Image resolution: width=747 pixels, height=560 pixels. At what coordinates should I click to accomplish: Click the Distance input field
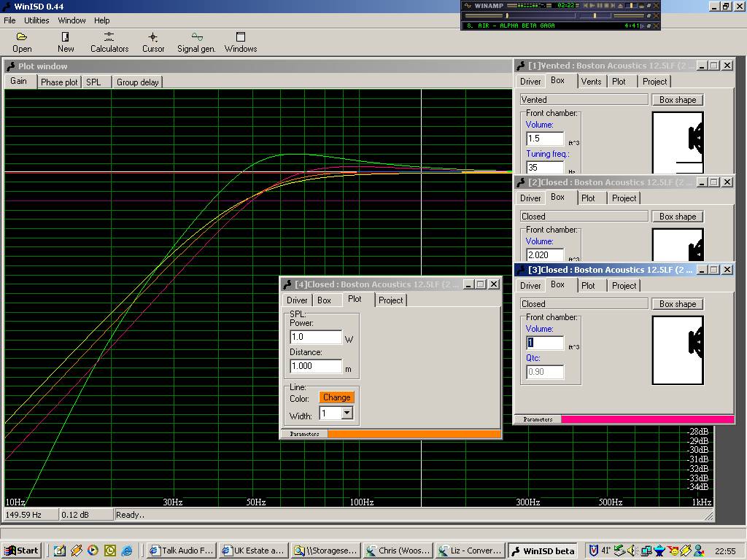[x=315, y=367]
